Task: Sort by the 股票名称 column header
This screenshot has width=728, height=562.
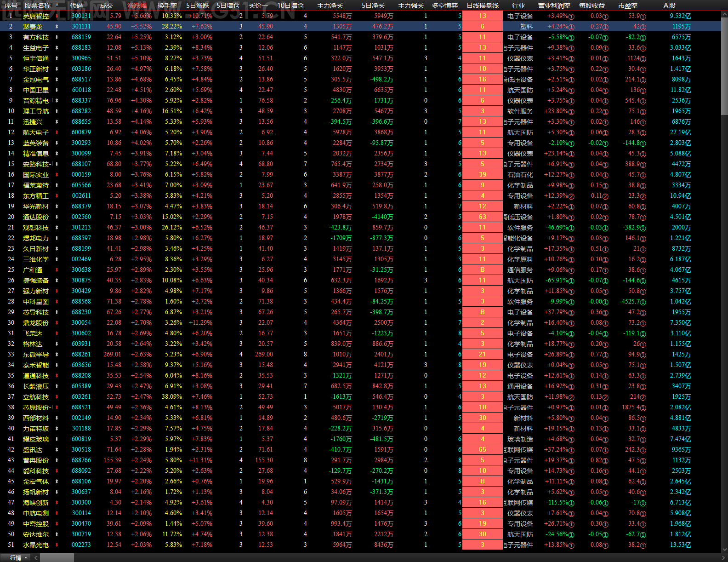Action: tap(37, 6)
